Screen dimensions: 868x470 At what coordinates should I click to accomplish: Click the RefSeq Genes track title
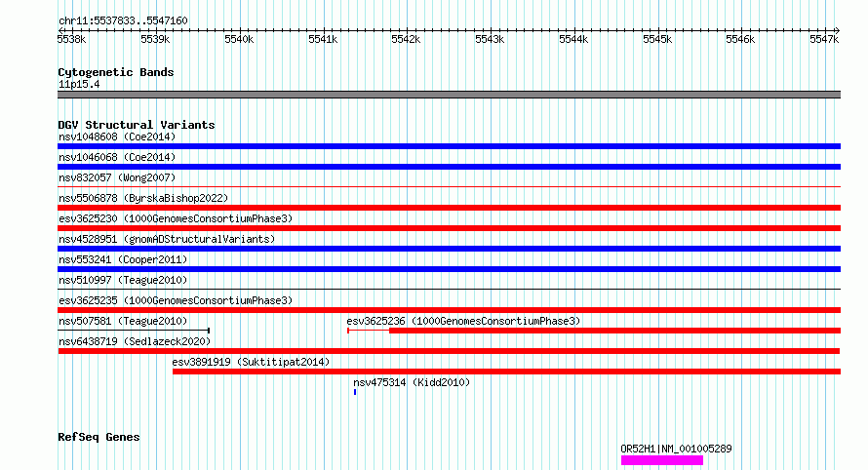99,437
